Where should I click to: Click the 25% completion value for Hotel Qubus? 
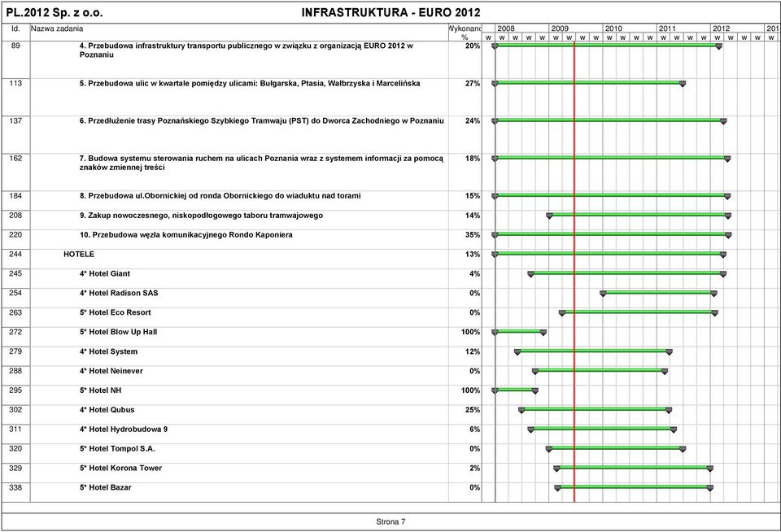coord(473,409)
